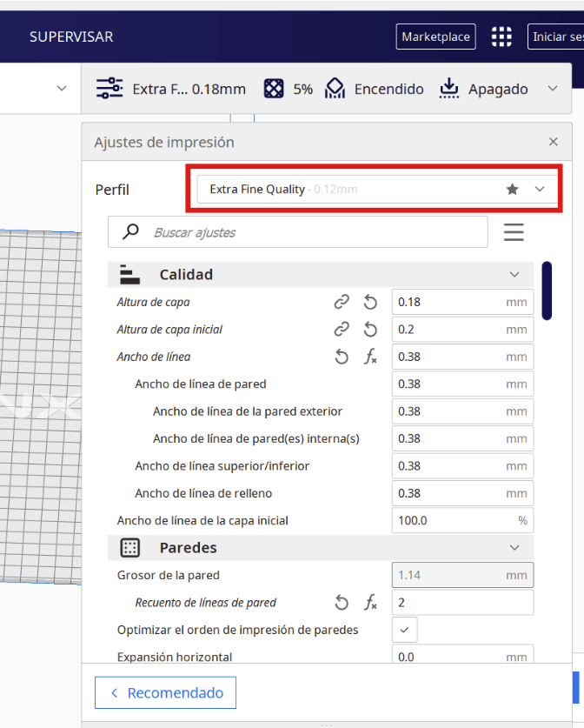Toggle Optimizar el orden de impresión de paredes
The width and height of the screenshot is (584, 728).
pos(404,630)
